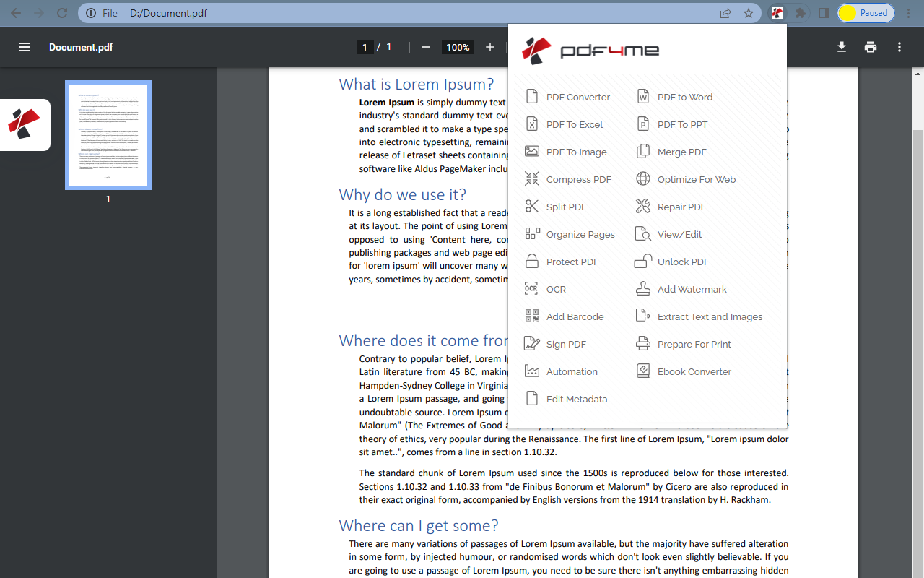Toggle the PDF viewer sidebar menu
The width and height of the screenshot is (924, 578).
coord(25,47)
